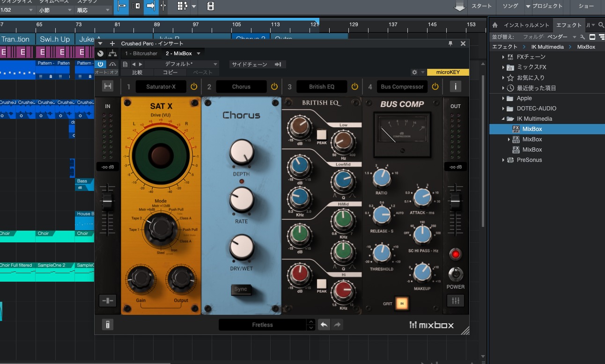Collapse the IK Multimedia folder
This screenshot has height=364, width=605.
coord(504,118)
